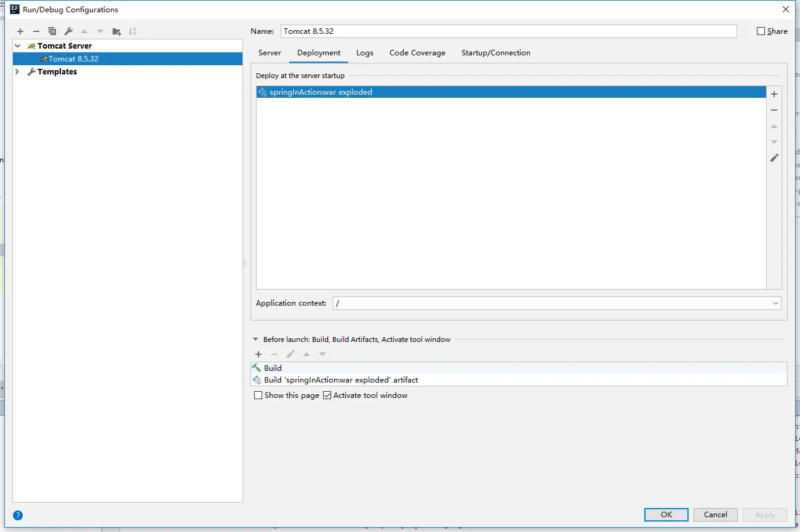Select the Deployment tab

(319, 53)
